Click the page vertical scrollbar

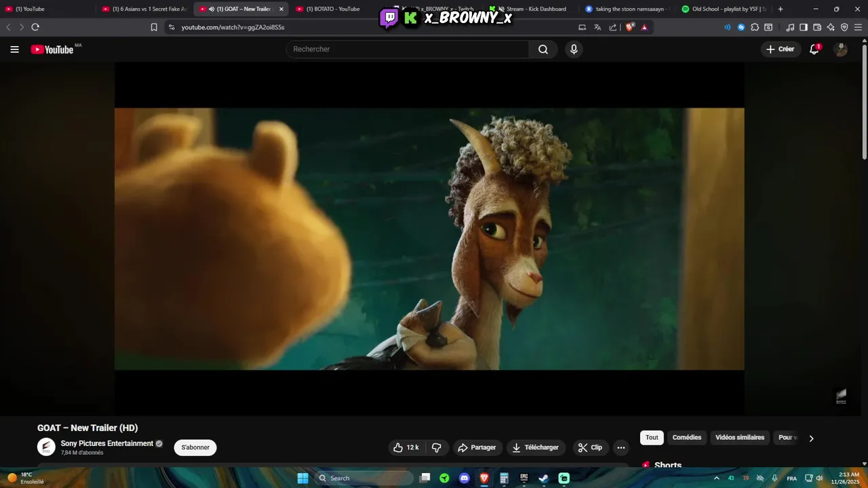point(864,102)
